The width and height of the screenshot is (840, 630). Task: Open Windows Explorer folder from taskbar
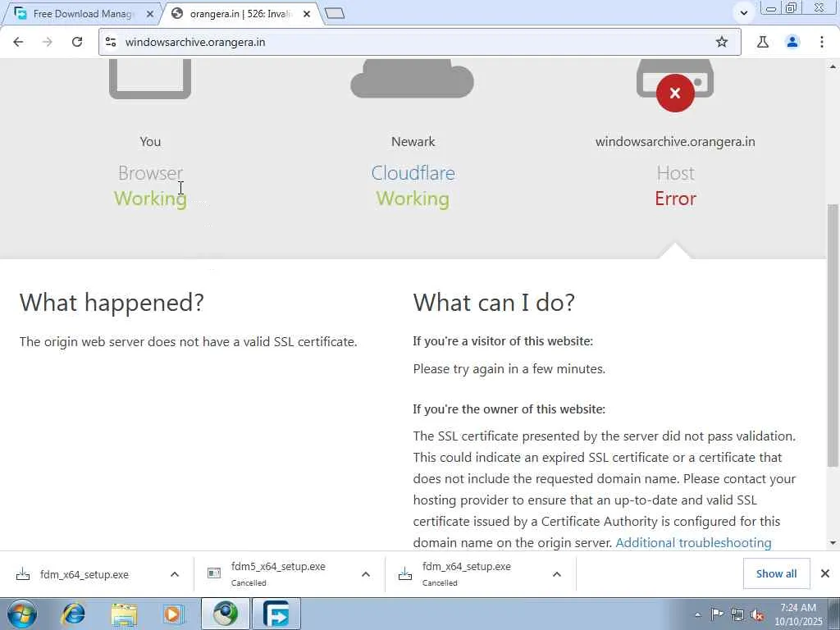click(125, 614)
